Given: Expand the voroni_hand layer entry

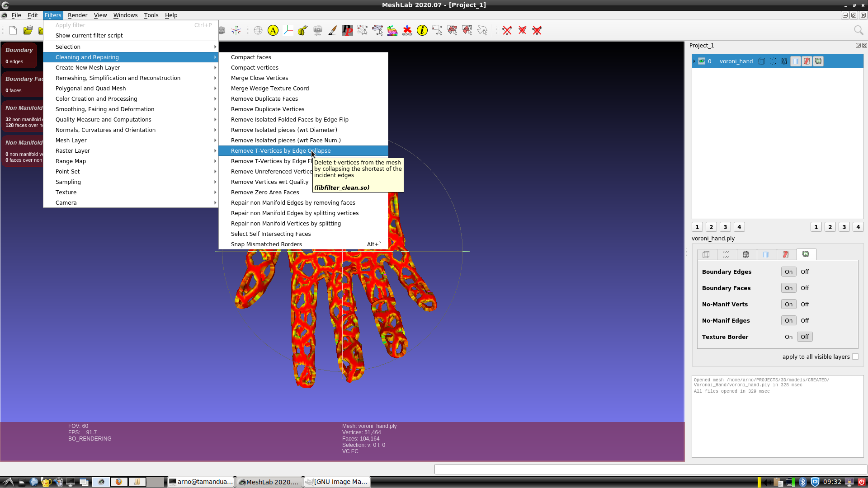Looking at the screenshot, I should click(x=695, y=61).
